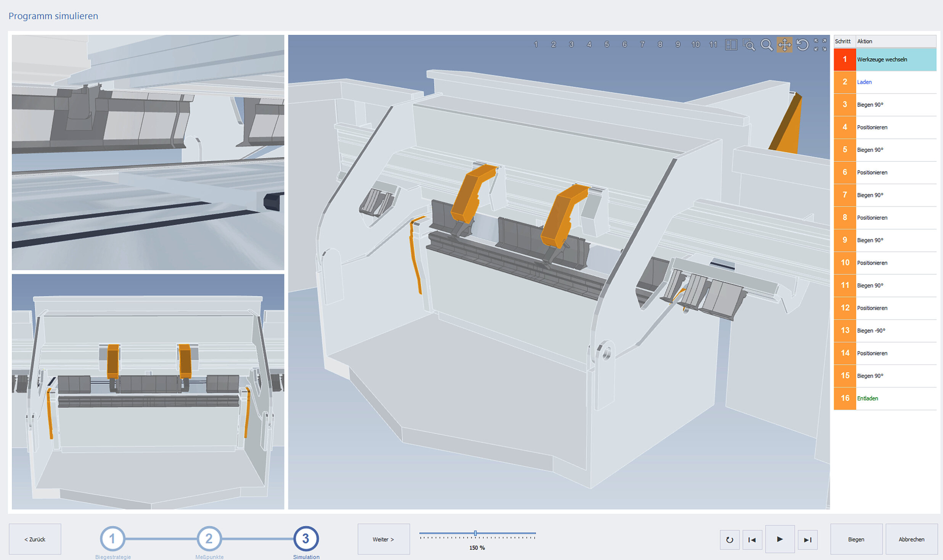Screen dimensions: 943x560
Task: Expand 3D view to fullscreen
Action: (820, 45)
